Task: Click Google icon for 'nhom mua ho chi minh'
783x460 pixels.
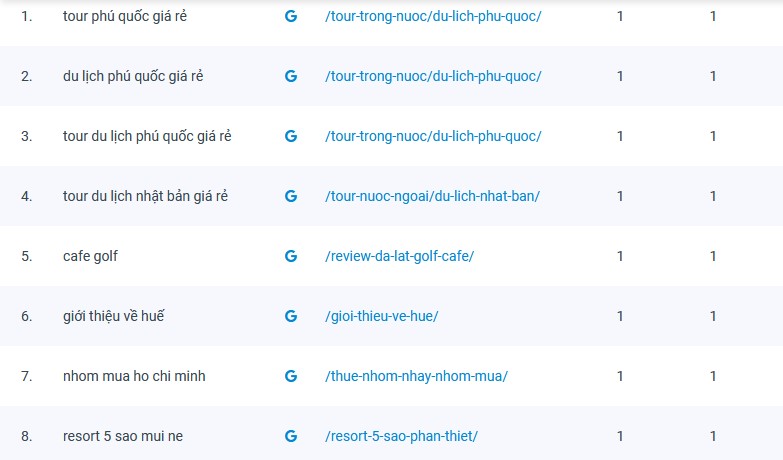Action: [291, 376]
